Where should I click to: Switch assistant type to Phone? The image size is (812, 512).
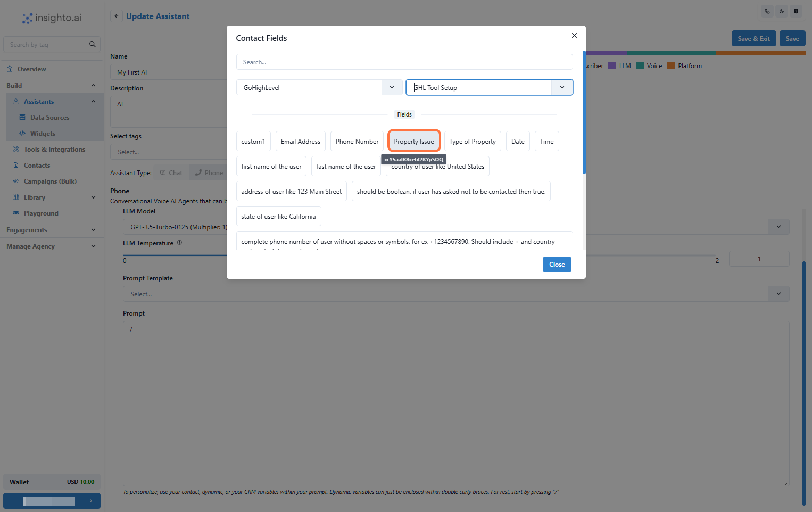click(209, 173)
